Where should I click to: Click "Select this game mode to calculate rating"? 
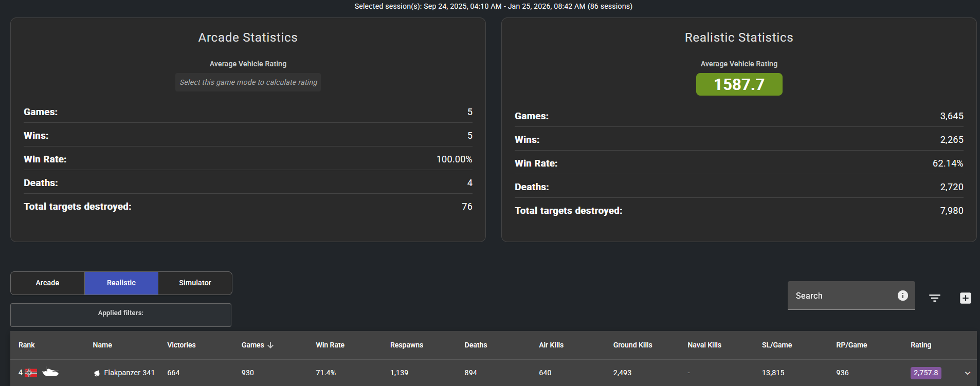click(x=248, y=82)
